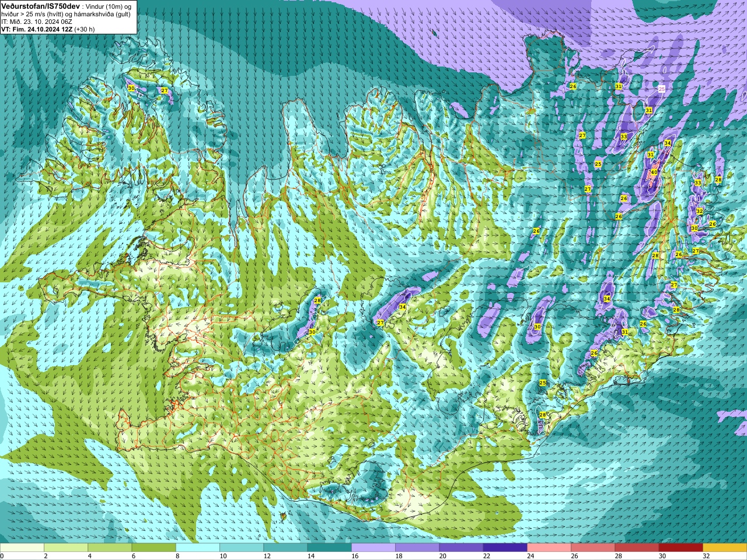This screenshot has height=560, width=747.
Task: Click the 'Veðurstofan/IS750dev' title text
Action: point(40,5)
